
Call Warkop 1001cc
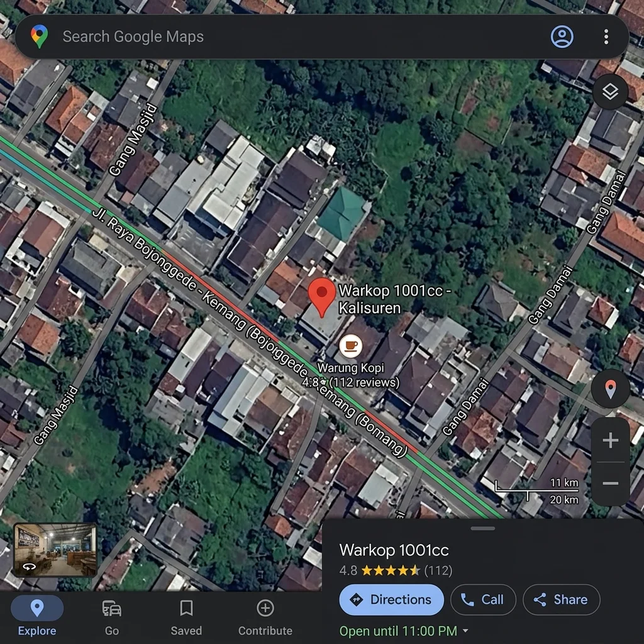pyautogui.click(x=483, y=599)
